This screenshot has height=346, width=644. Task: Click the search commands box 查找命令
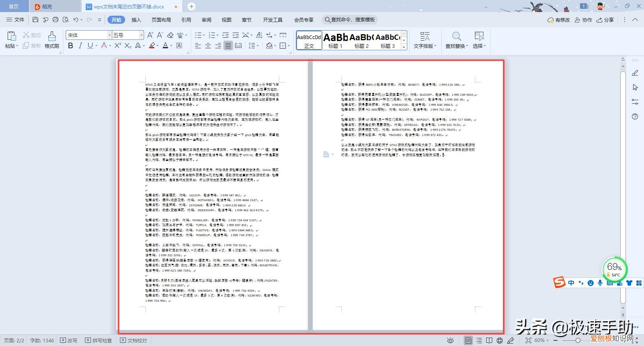350,20
